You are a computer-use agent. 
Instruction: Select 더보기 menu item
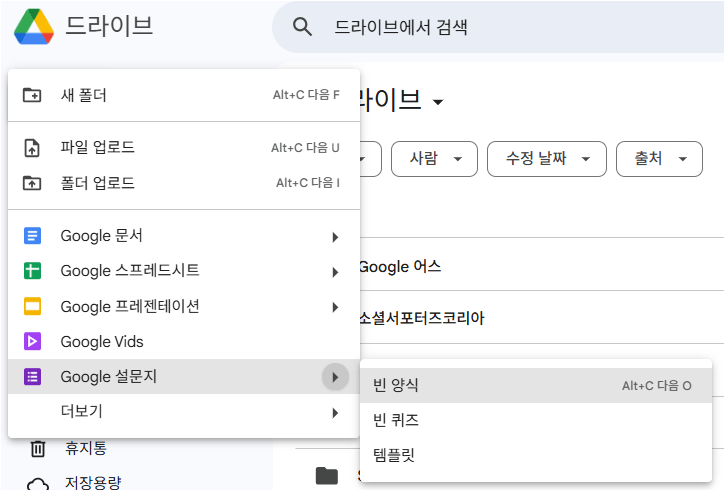pos(184,411)
